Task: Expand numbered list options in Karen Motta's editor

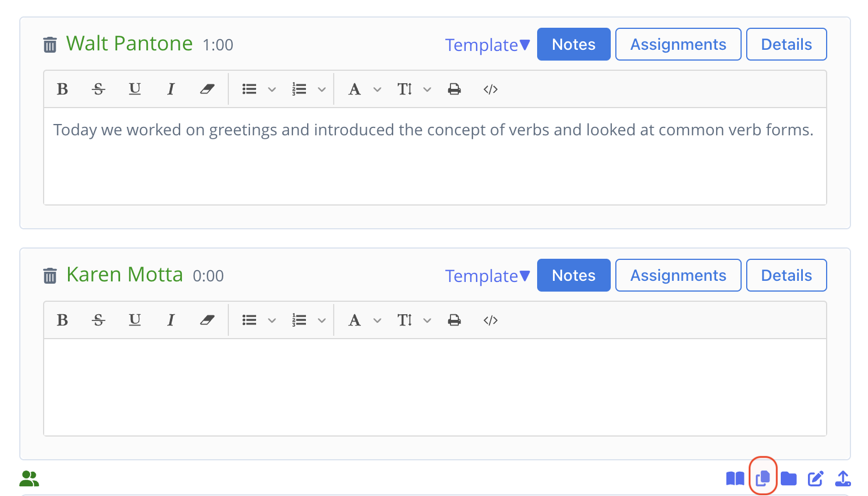Action: pyautogui.click(x=322, y=320)
